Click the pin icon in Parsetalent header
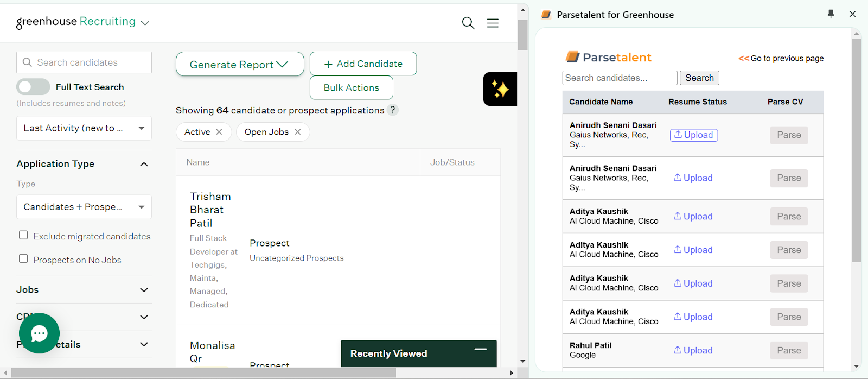 (831, 14)
